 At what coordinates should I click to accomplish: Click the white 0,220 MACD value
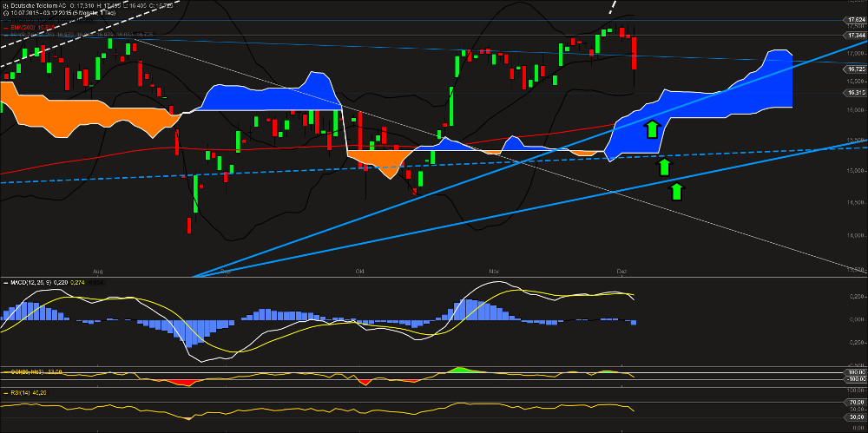61,282
